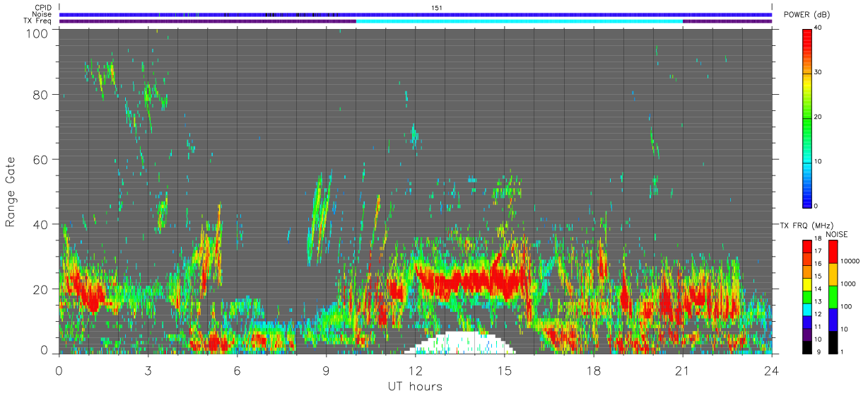
Task: Click the 24 tick on UT hours axis
Action: [772, 371]
